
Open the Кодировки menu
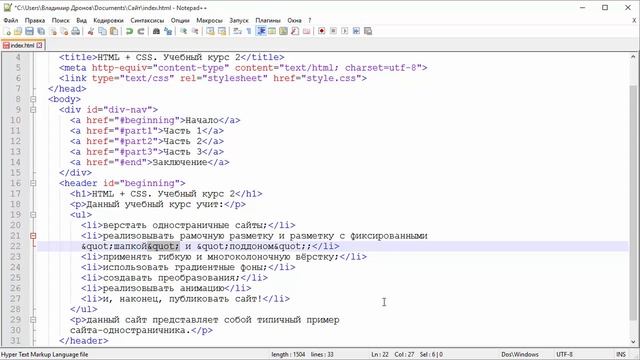(x=108, y=20)
